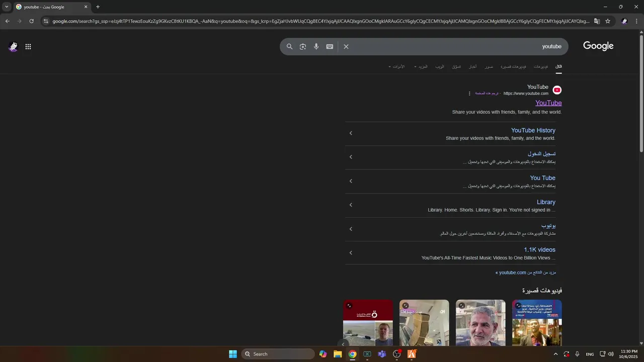
Task: Switch to the الويب (Web) tab
Action: click(440, 67)
